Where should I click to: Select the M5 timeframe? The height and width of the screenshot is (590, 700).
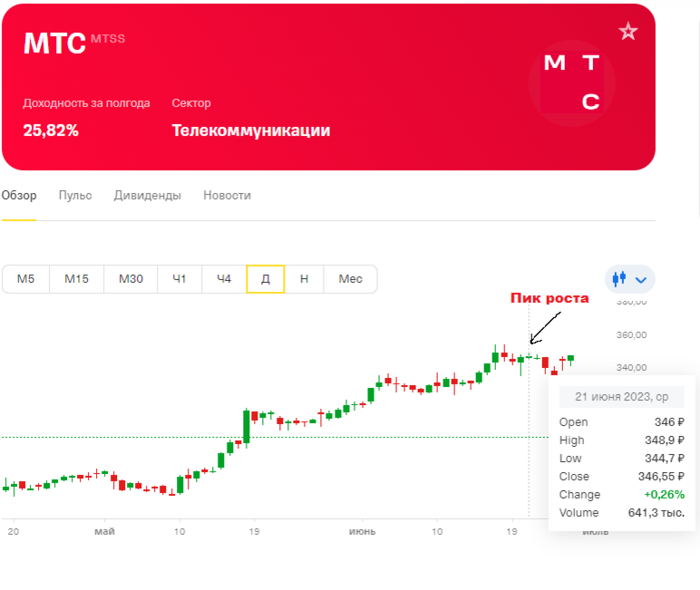[26, 279]
